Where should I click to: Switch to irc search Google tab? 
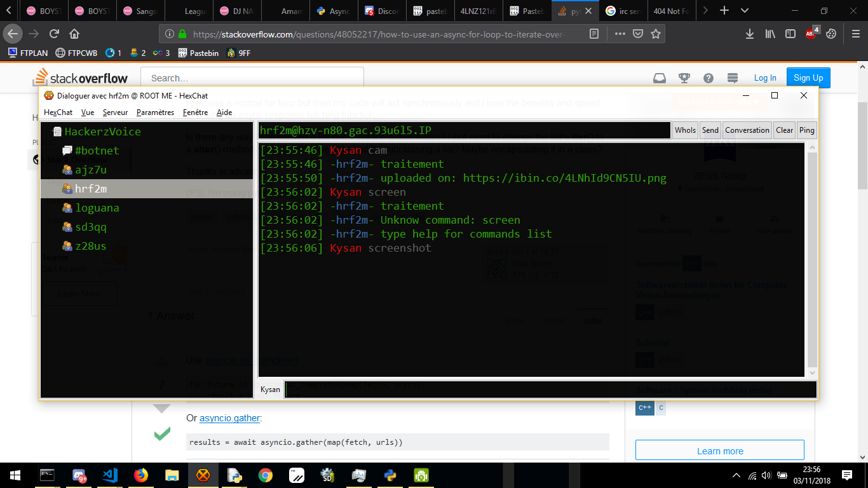point(625,11)
